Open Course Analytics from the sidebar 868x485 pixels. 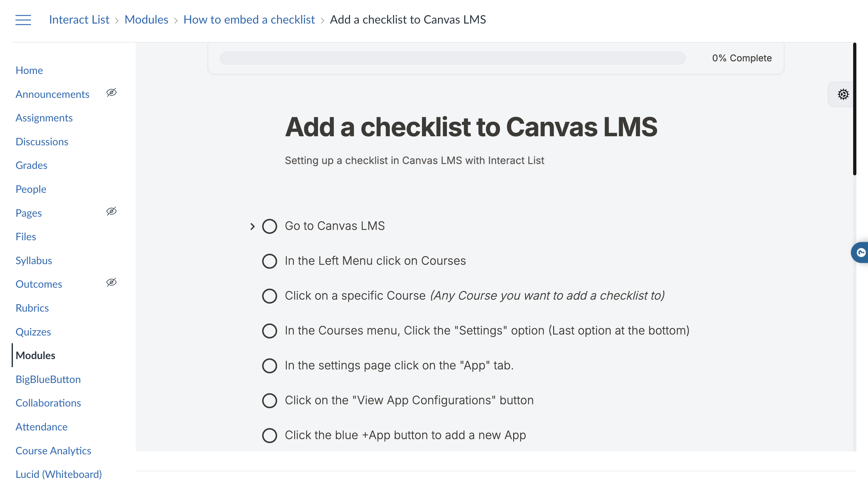(53, 451)
